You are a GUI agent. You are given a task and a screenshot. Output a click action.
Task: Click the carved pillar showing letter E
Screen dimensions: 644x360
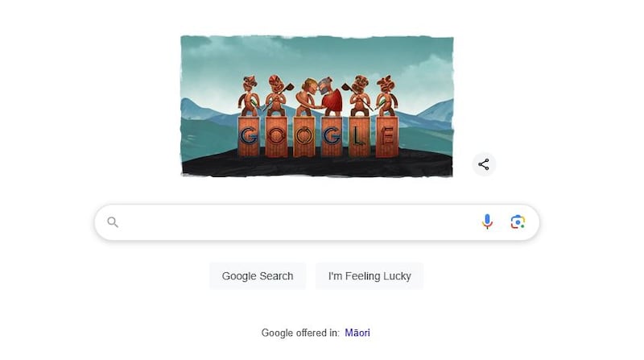[x=387, y=136]
